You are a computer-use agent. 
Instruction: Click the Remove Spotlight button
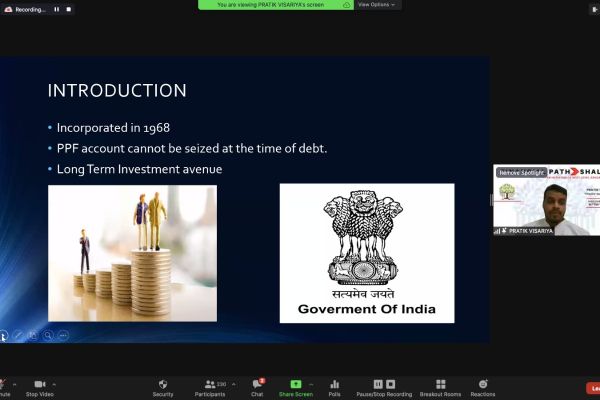pos(521,172)
